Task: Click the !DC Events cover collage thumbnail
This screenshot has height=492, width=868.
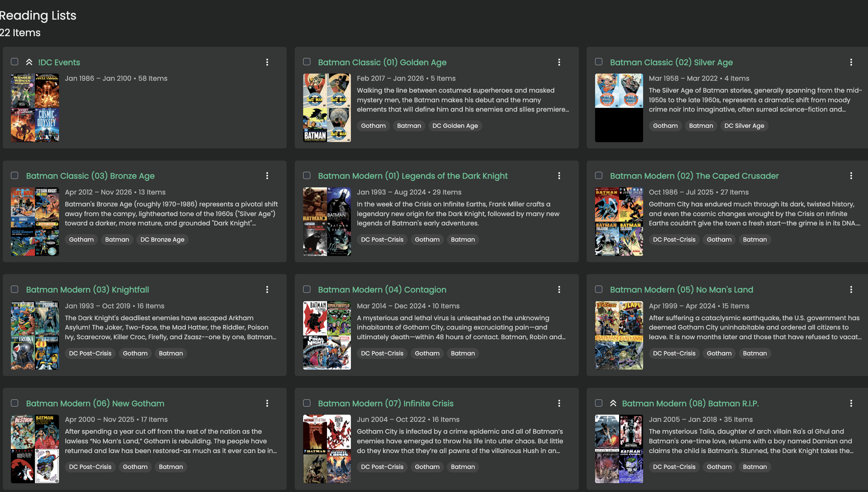Action: [35, 108]
